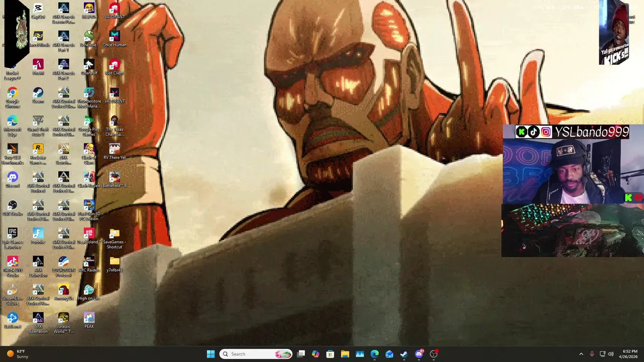Open Your GUX Benchmarks shortcut
Viewport: 644px width, 362px height.
point(13,154)
